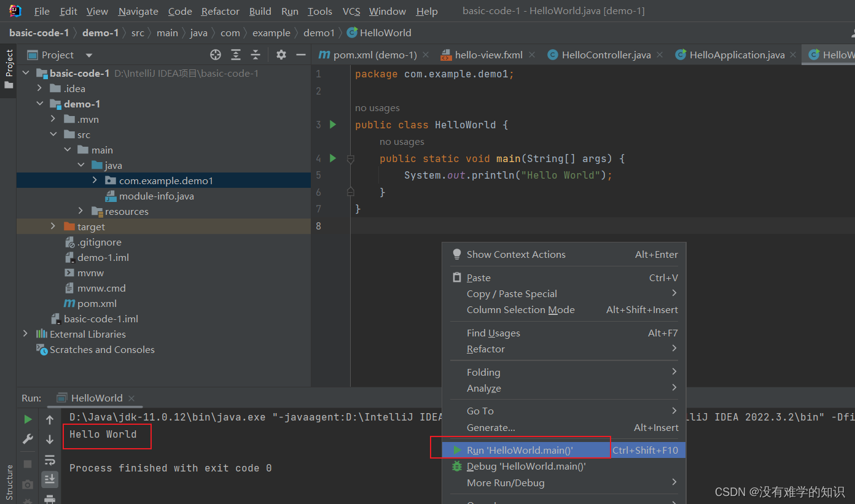
Task: Click the Down stack trace arrow
Action: pos(50,440)
